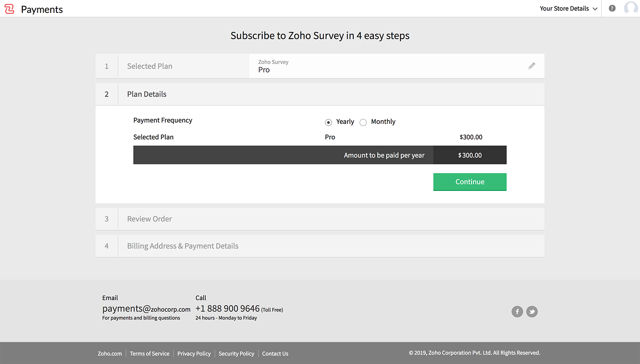Open the Privacy Policy link
Image resolution: width=640 pixels, height=364 pixels.
click(x=194, y=354)
